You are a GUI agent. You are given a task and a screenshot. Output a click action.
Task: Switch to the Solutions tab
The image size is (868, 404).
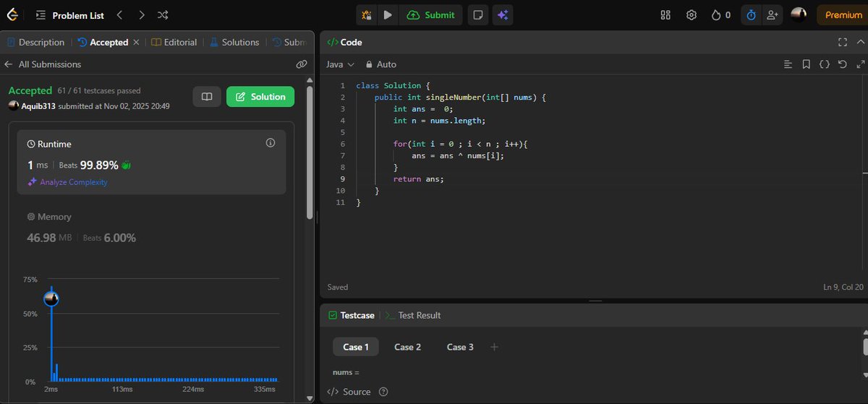click(x=234, y=43)
